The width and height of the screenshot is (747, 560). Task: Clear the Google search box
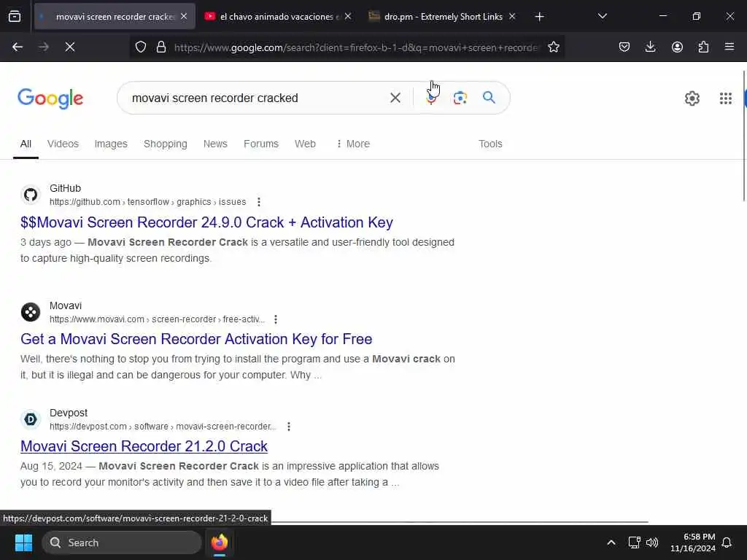(x=395, y=98)
